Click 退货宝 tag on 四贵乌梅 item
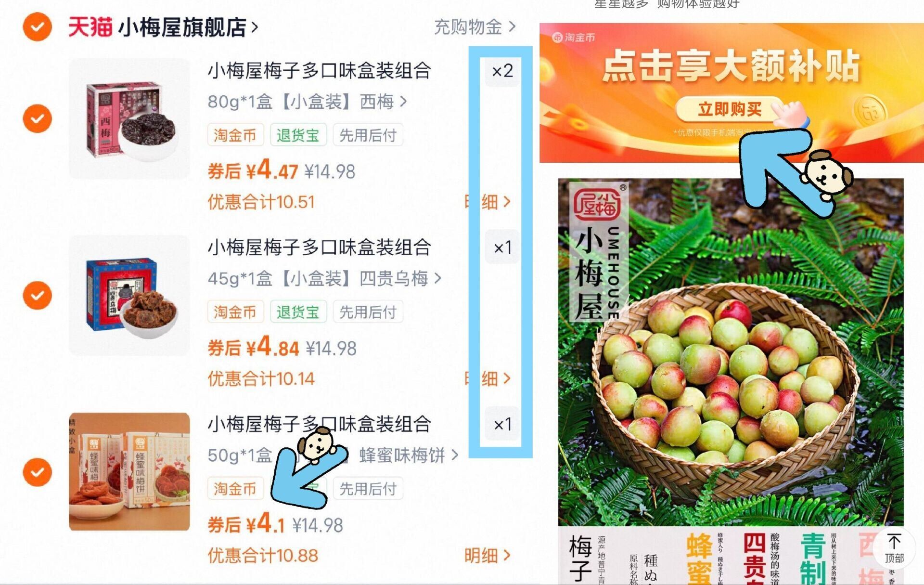The height and width of the screenshot is (585, 924). point(298,312)
